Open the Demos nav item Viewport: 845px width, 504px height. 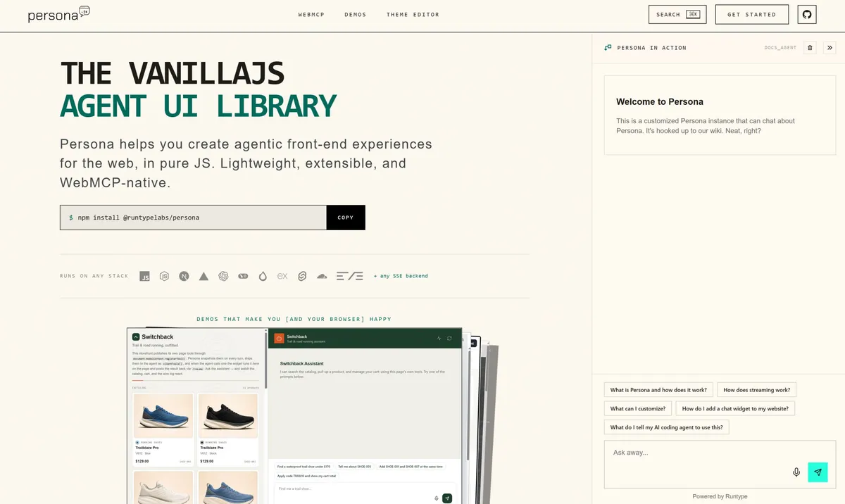(356, 15)
